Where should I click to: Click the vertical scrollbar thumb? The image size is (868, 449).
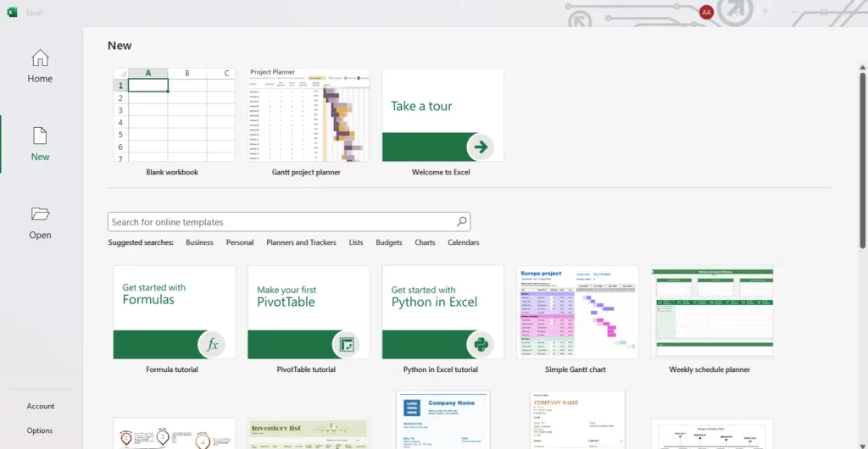[x=862, y=160]
